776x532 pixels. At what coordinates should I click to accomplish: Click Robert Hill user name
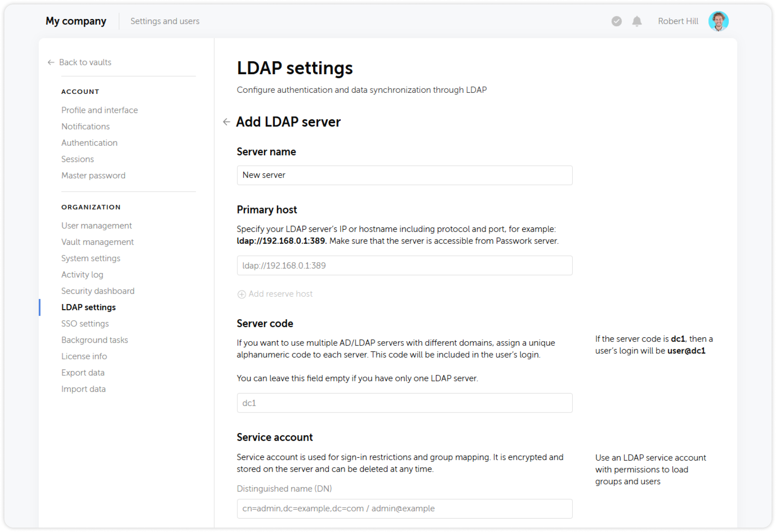click(678, 21)
